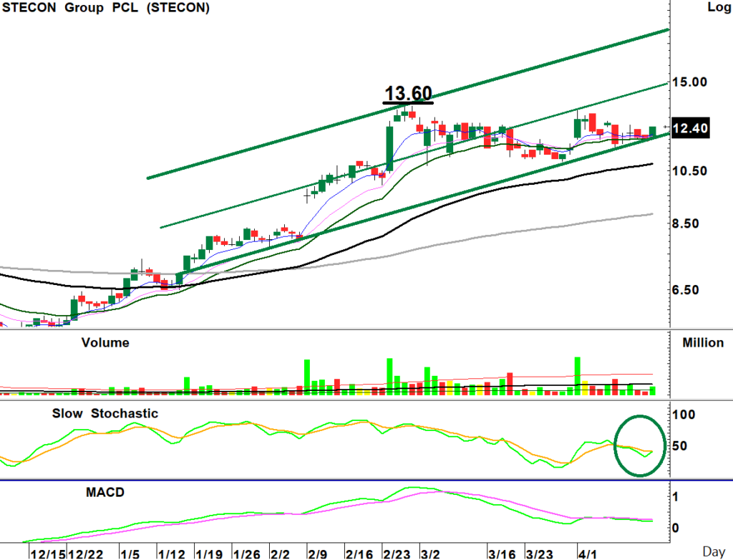Select the 12.40 current price tag
The image size is (733, 560).
[x=691, y=129]
